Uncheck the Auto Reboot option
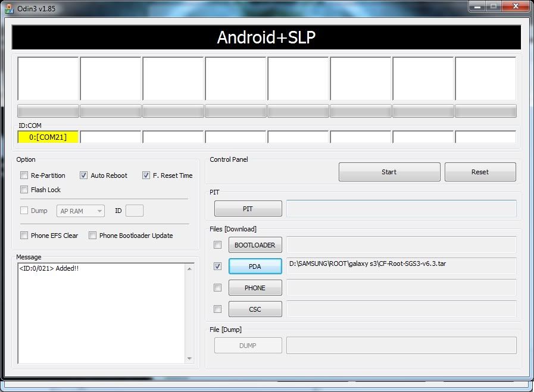The width and height of the screenshot is (534, 392). click(x=84, y=175)
